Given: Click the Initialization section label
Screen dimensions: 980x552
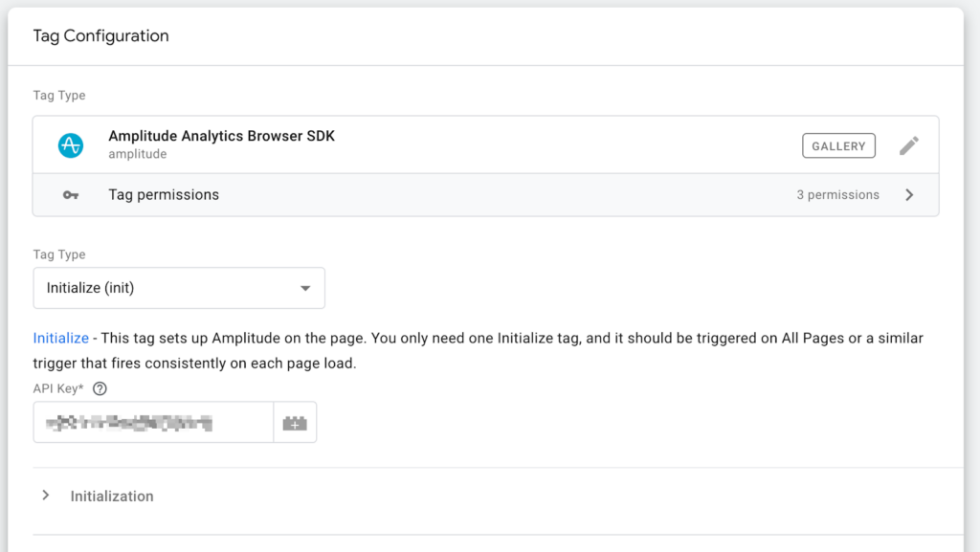Looking at the screenshot, I should (112, 497).
